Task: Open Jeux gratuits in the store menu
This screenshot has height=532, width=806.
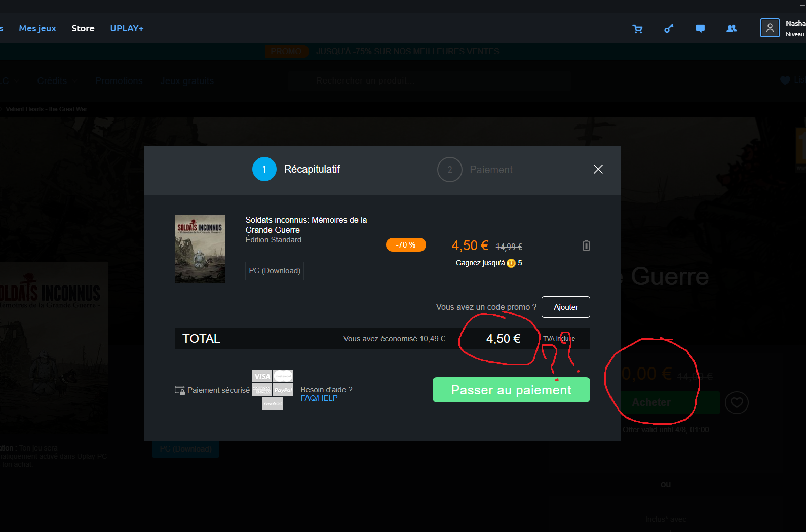Action: pos(187,81)
